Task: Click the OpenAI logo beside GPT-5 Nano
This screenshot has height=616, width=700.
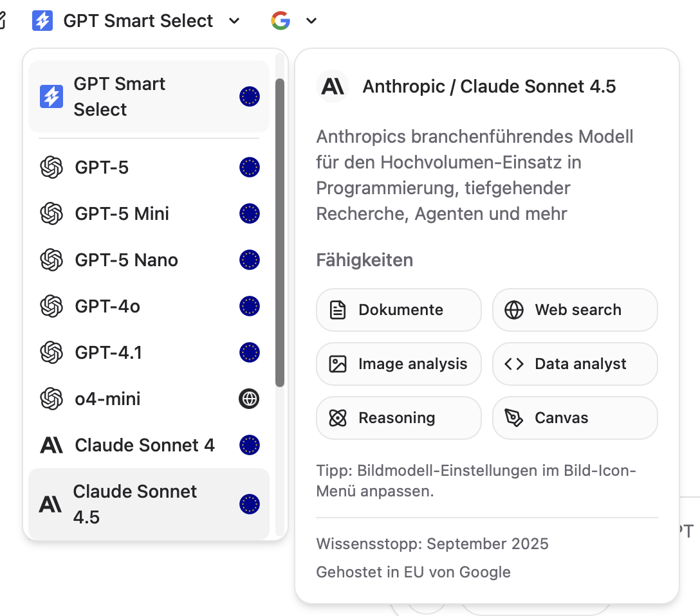Action: pos(51,260)
